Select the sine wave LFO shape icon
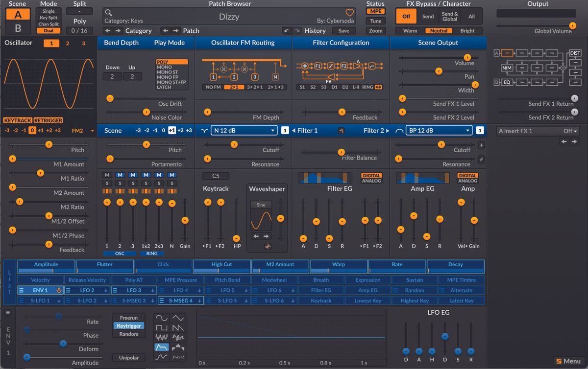Viewport: 588px width, 369px height. (162, 318)
